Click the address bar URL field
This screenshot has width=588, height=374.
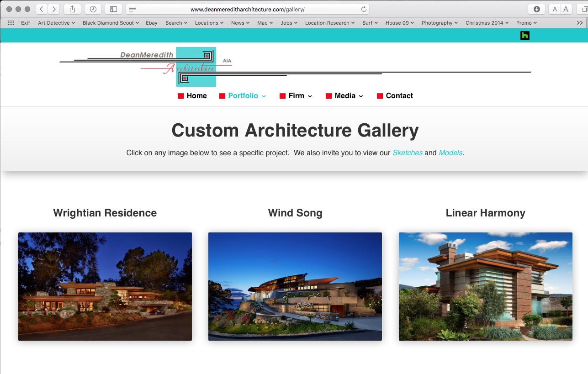click(x=247, y=9)
